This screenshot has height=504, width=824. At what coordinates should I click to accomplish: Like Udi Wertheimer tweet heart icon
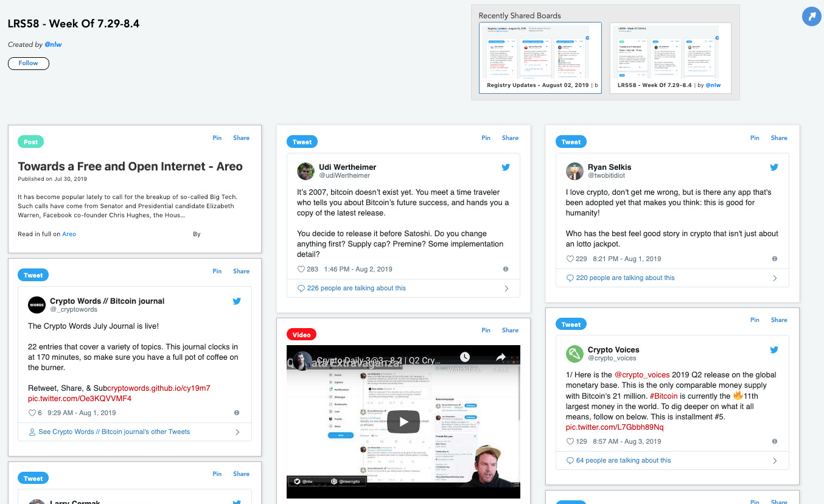[301, 269]
